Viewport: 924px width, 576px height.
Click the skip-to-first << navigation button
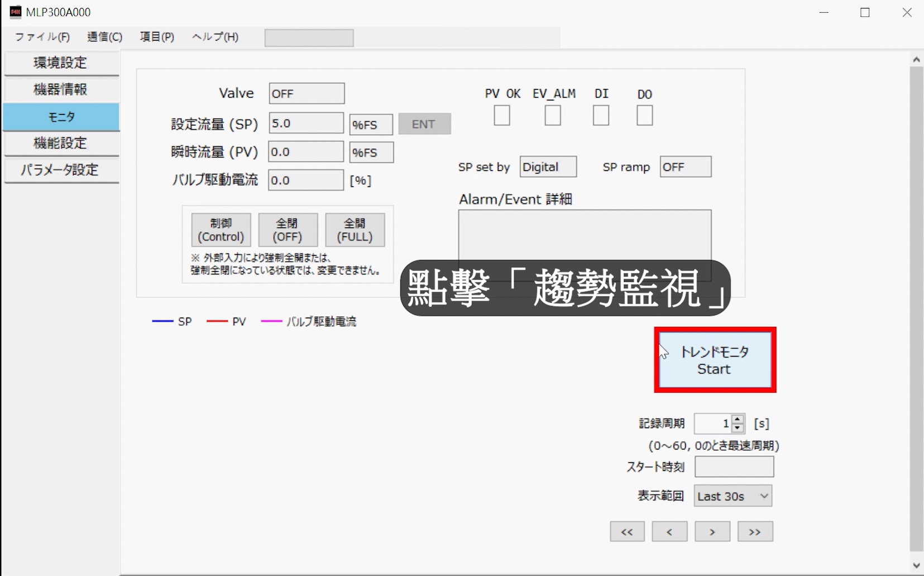(627, 532)
